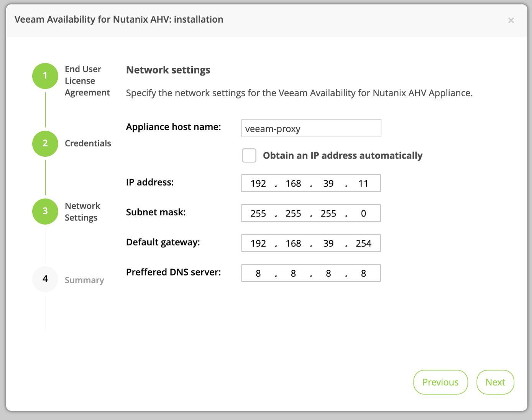The height and width of the screenshot is (420, 532).
Task: Edit last octet 11 of IP address
Action: [363, 184]
